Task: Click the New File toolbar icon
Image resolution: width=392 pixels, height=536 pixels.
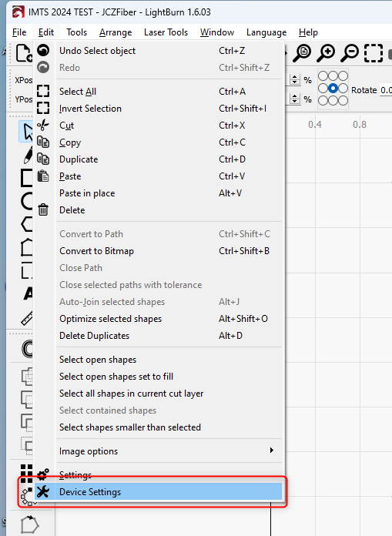Action: (x=24, y=53)
